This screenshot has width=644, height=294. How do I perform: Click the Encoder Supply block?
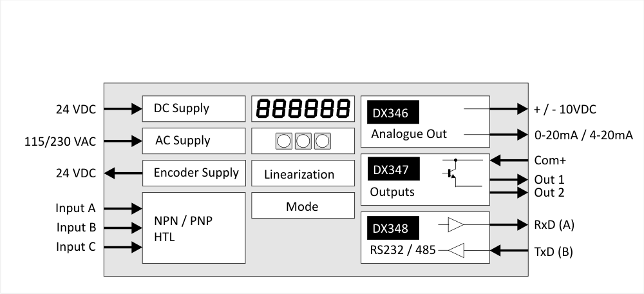tap(193, 173)
